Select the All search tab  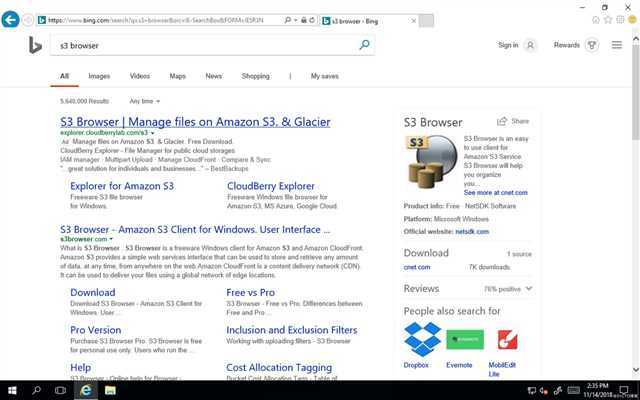click(x=64, y=76)
